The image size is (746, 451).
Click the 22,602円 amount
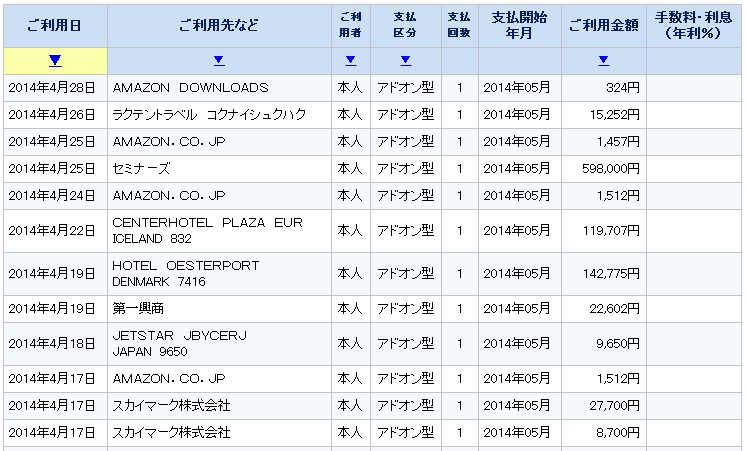click(615, 308)
